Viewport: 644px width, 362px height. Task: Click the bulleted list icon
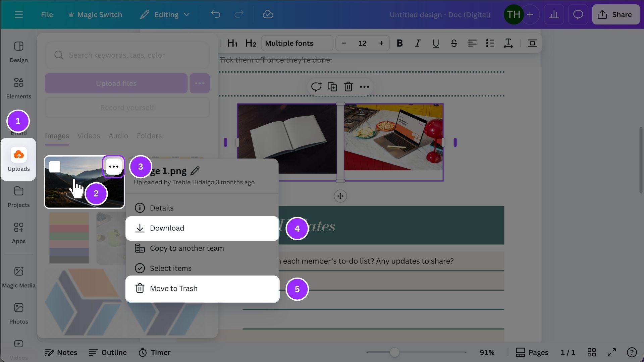490,43
